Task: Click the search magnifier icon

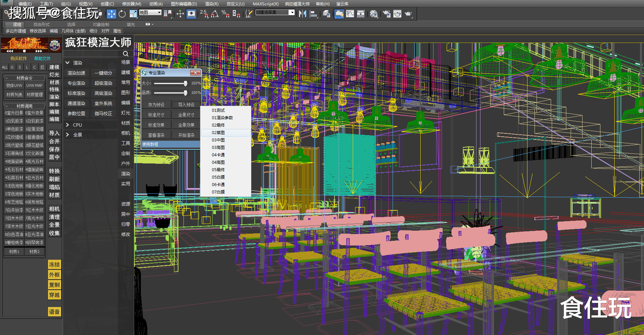Action: pyautogui.click(x=125, y=54)
